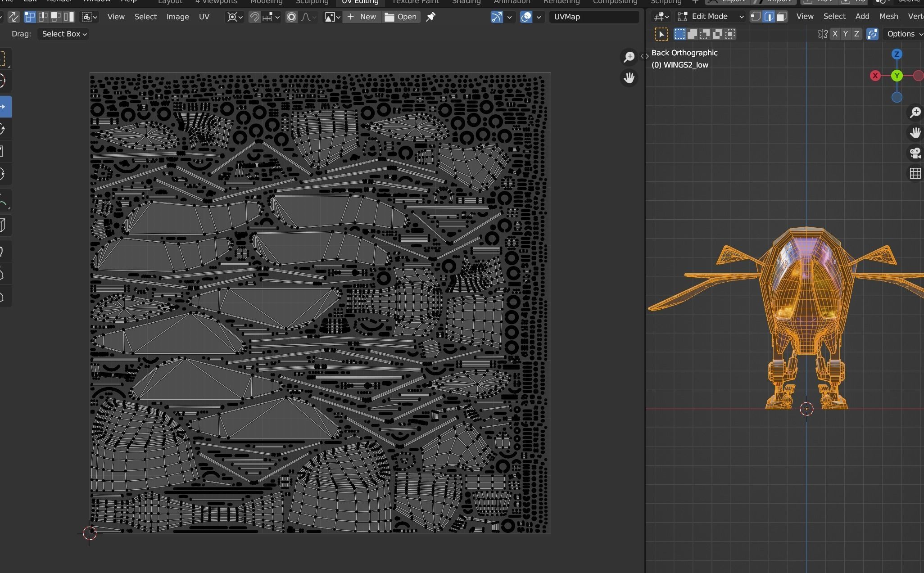Open UV pivot point dropdown

pyautogui.click(x=235, y=17)
